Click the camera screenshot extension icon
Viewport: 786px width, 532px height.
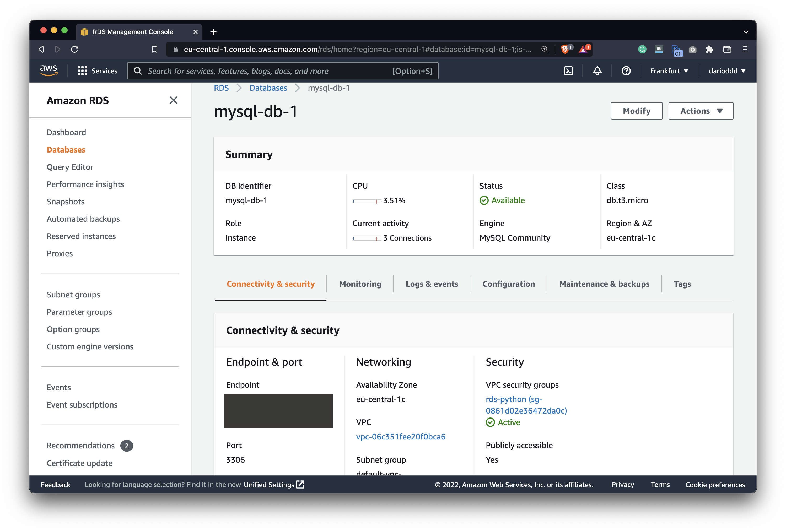(692, 50)
